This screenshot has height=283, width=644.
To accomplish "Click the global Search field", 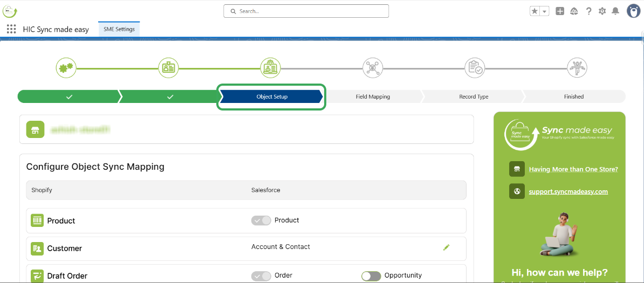I will [x=306, y=11].
